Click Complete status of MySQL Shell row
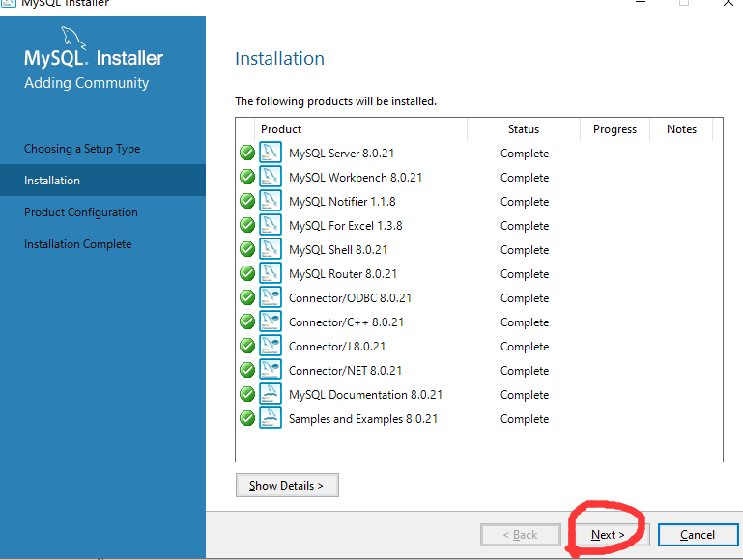The image size is (743, 560). (525, 250)
